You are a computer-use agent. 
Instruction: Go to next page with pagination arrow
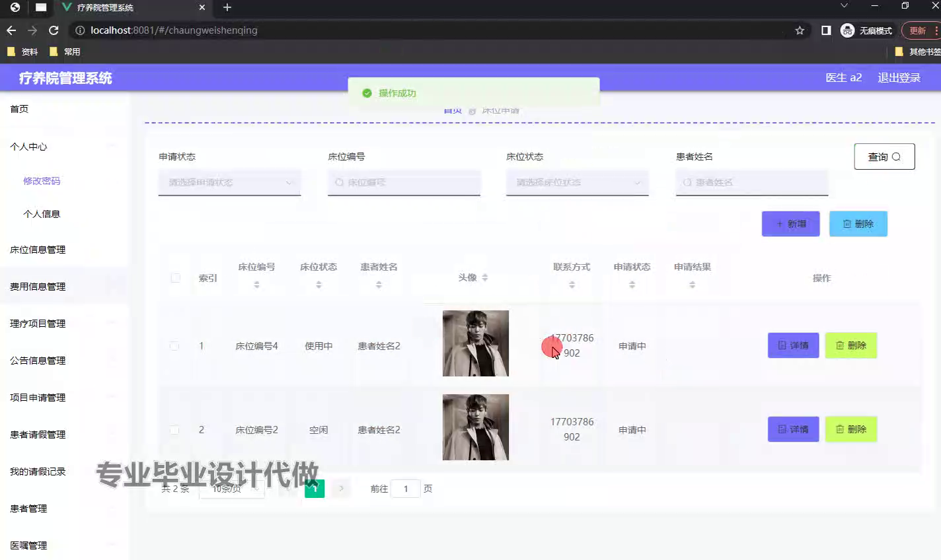[x=341, y=489]
